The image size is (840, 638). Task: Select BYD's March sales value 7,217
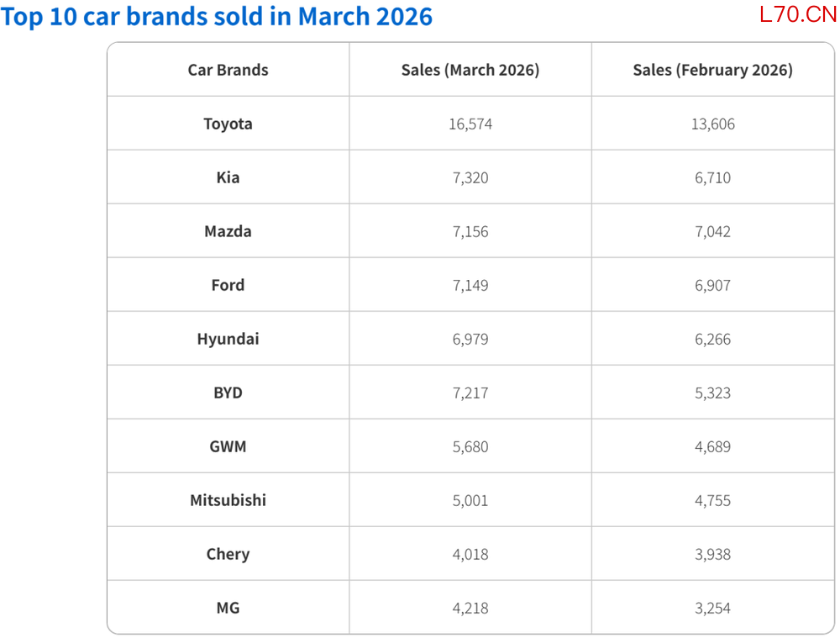point(470,393)
